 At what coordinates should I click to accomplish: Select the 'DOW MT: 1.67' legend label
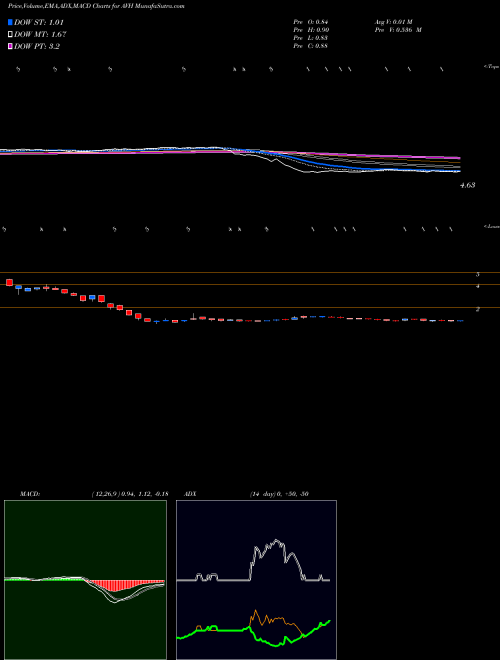pos(40,34)
